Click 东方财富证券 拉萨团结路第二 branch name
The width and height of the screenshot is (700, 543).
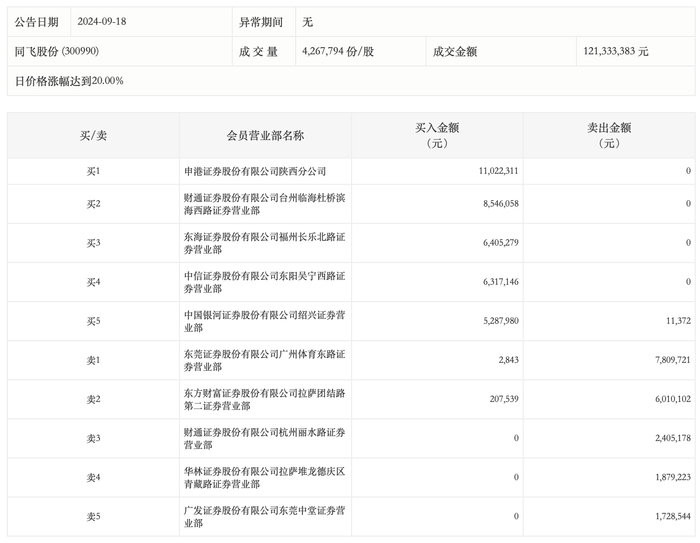tap(265, 399)
